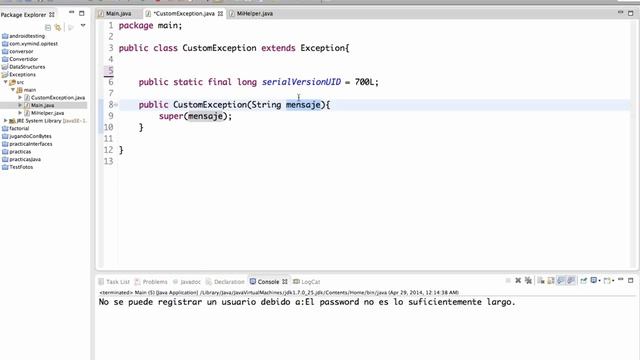Click the MiHelper.java file icon in tree
The image size is (640, 360).
click(27, 113)
